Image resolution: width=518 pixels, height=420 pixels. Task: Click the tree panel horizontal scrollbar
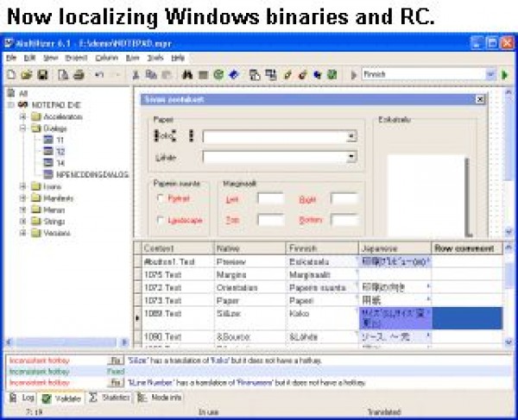(67, 342)
